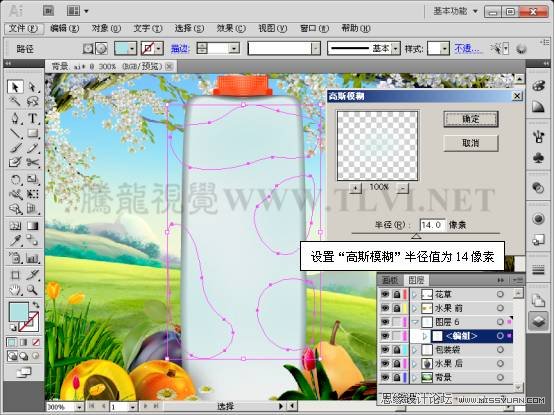Image resolution: width=555 pixels, height=415 pixels.
Task: Select the Rotate tool
Action: 15,180
